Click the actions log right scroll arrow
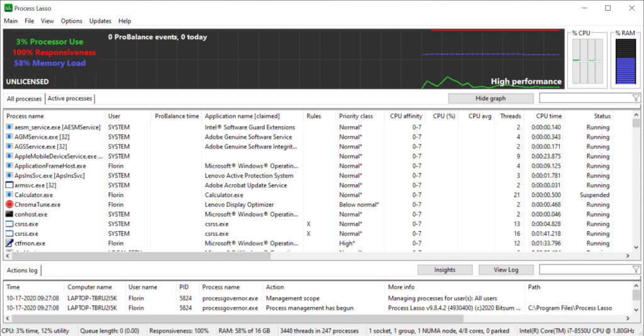Screen dimensions: 644x336 click(628, 318)
